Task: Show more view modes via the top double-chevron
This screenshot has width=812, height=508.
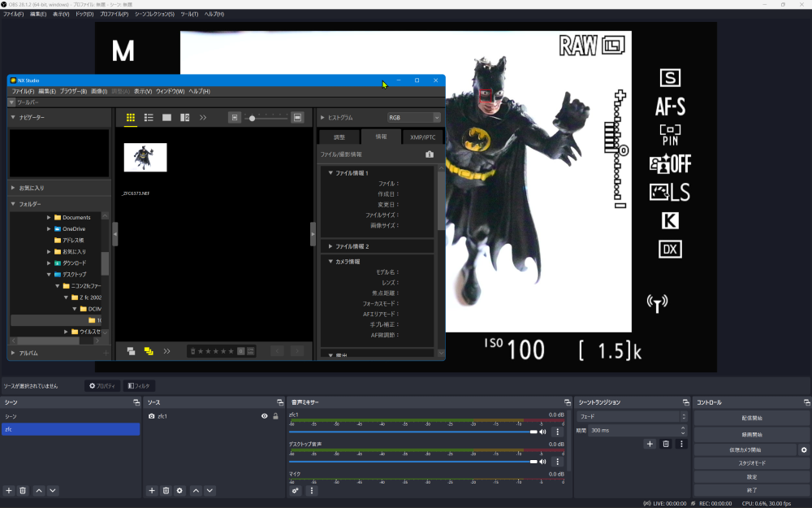Action: pos(203,118)
